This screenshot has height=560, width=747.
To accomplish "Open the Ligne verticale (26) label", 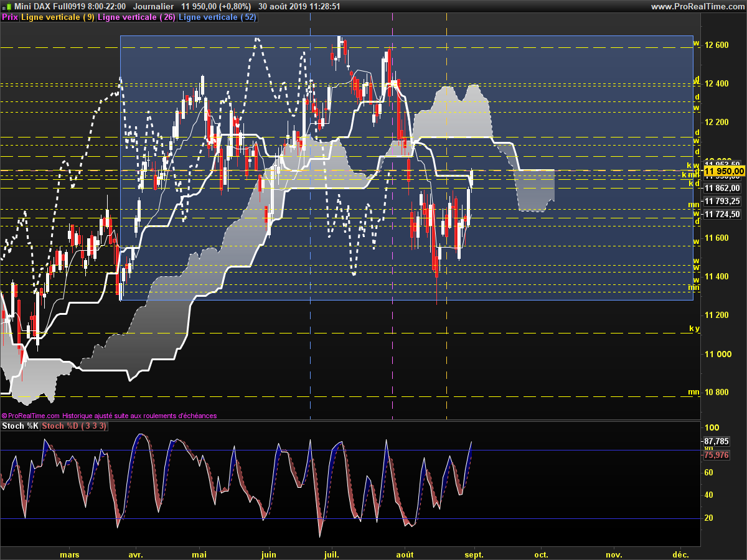I will pos(137,17).
